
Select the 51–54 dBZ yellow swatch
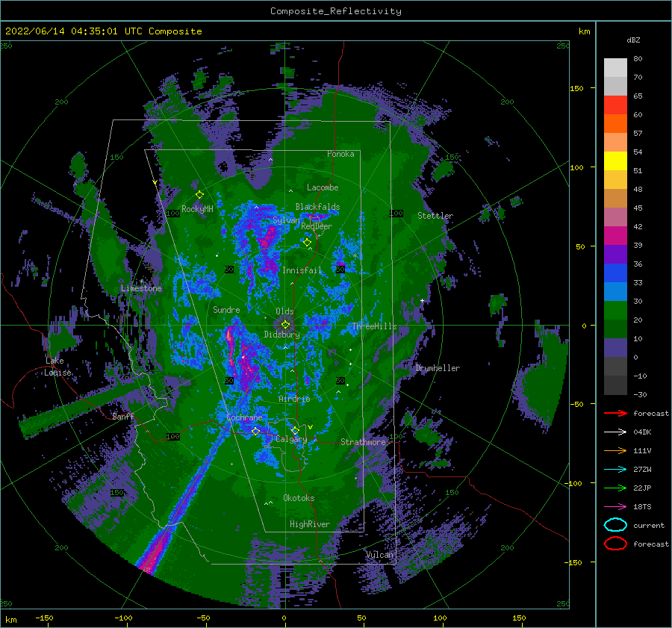pyautogui.click(x=615, y=161)
